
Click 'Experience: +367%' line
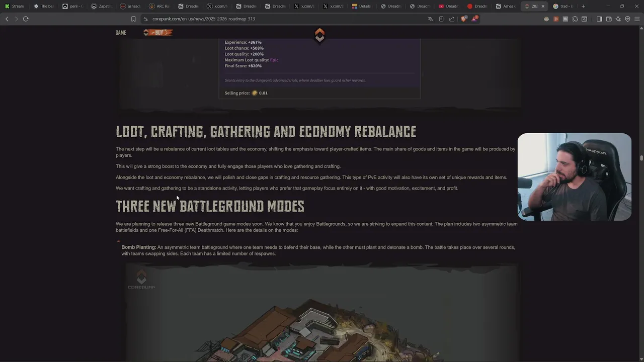(x=243, y=42)
